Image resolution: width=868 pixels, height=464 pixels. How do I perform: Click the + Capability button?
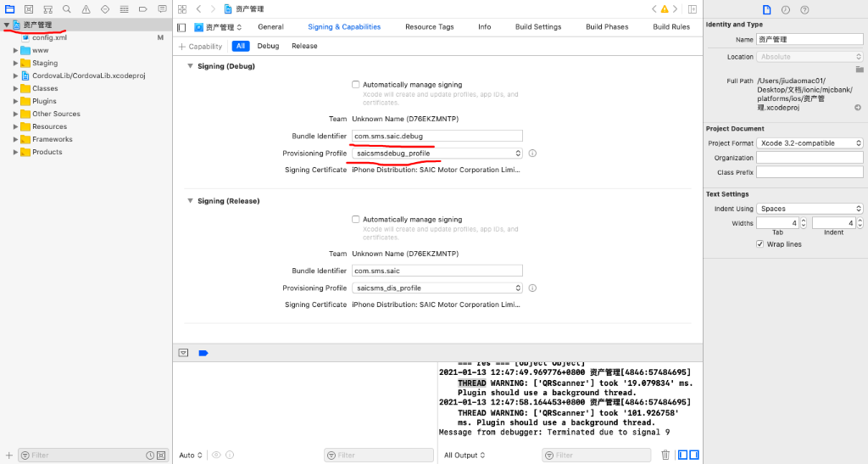pos(200,47)
